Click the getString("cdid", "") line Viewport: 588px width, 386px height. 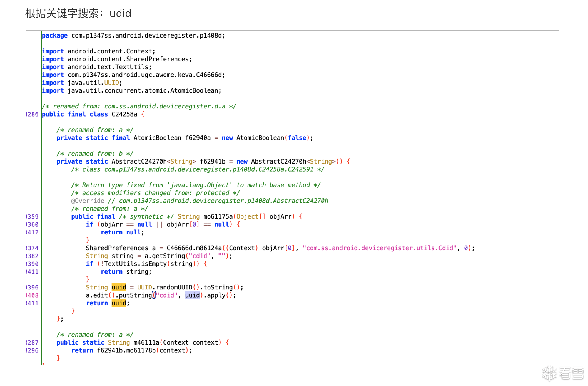159,256
